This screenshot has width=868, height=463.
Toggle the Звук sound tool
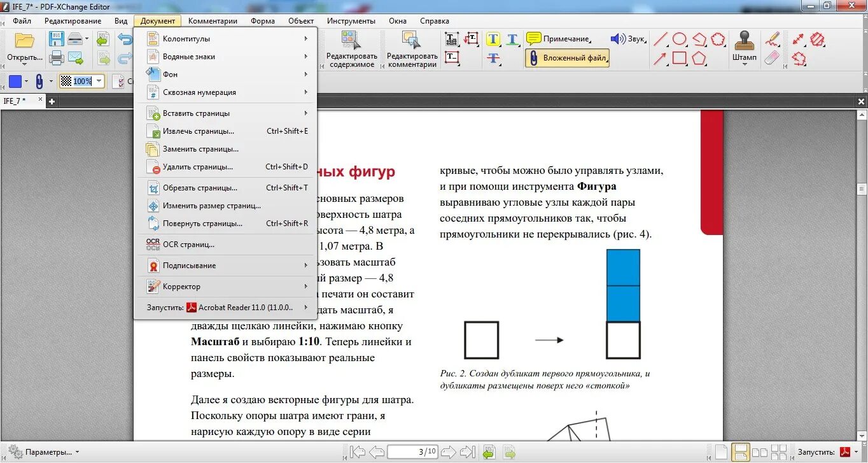627,39
